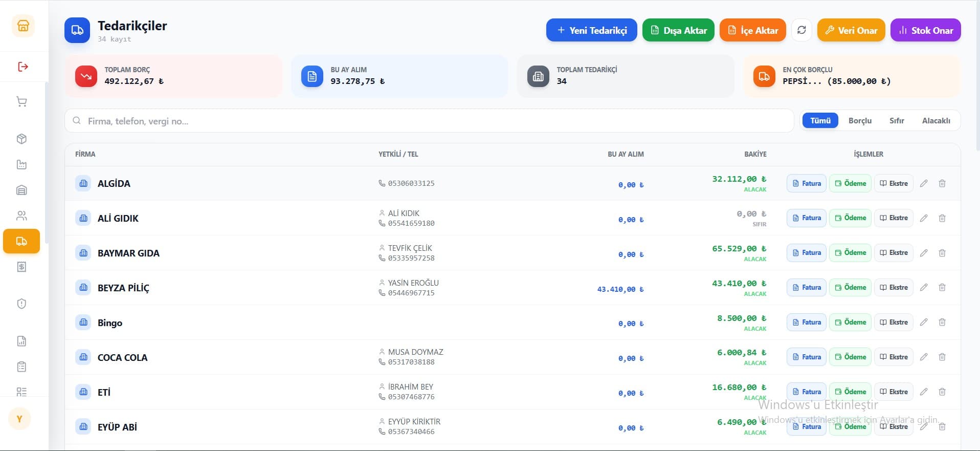Click the purple Stok Onar button

pos(926,30)
